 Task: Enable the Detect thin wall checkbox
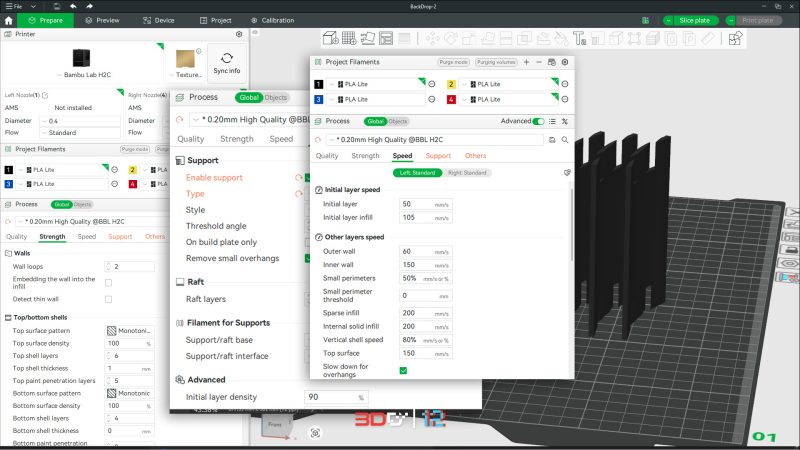click(109, 299)
